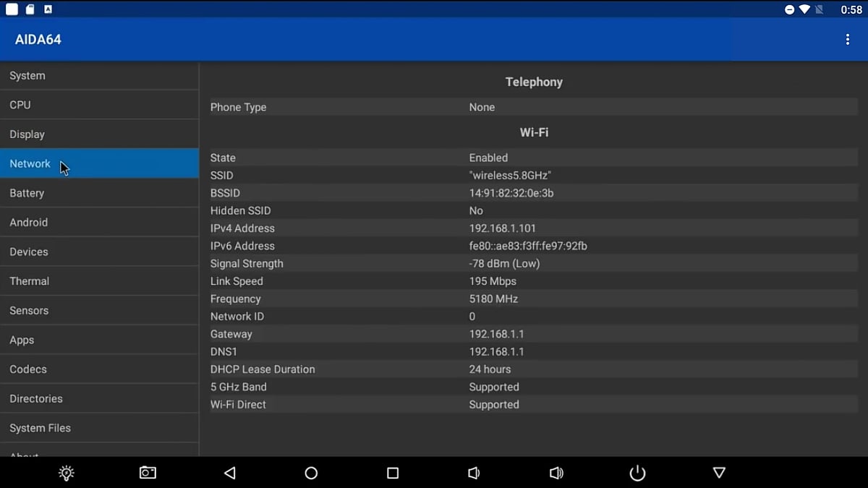Tap the Recent apps square button
This screenshot has height=488, width=868.
point(393,473)
